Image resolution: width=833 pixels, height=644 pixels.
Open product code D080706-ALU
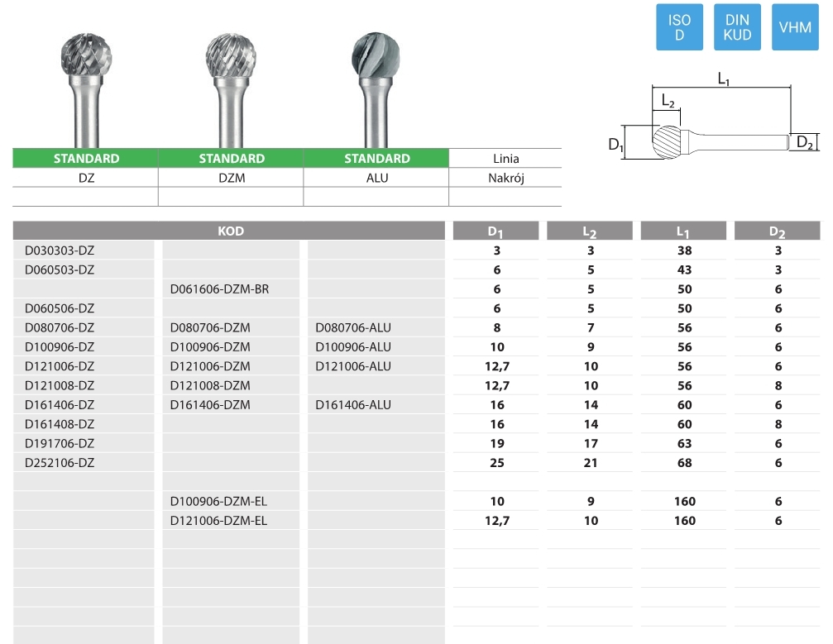[353, 327]
